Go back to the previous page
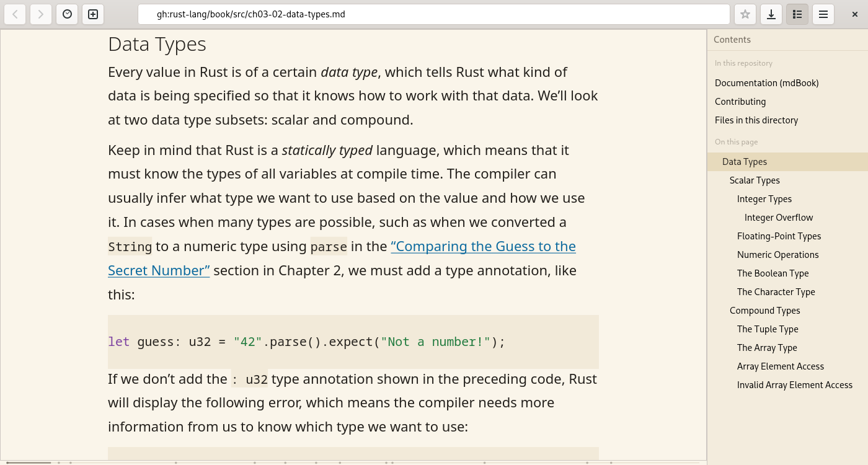Viewport: 868px width, 465px height. click(x=15, y=14)
